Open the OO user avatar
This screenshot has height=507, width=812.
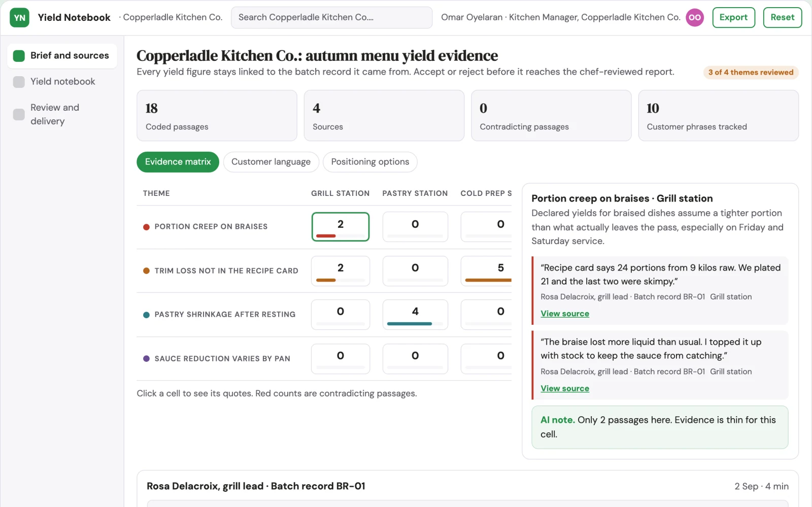coord(695,17)
